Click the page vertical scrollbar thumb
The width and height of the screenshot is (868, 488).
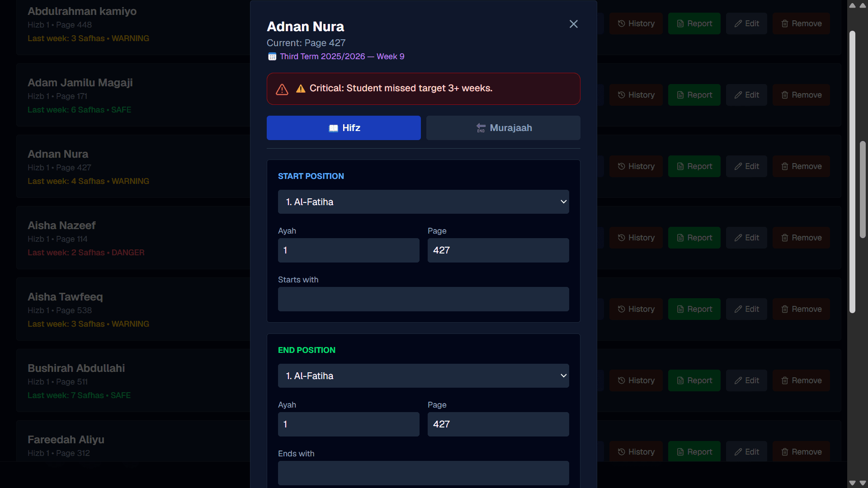pyautogui.click(x=863, y=190)
